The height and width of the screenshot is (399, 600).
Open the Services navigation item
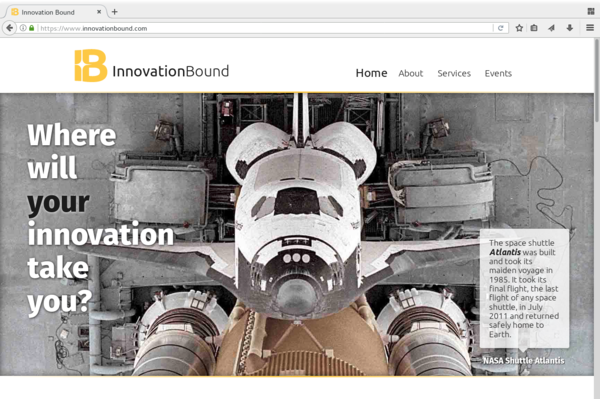(x=454, y=73)
